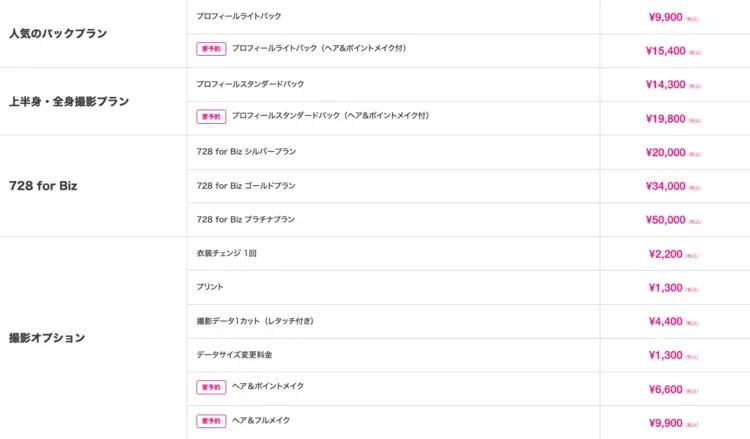
Task: Click the 要予約 badge next to ヘア&フルメイク
Action: (211, 421)
